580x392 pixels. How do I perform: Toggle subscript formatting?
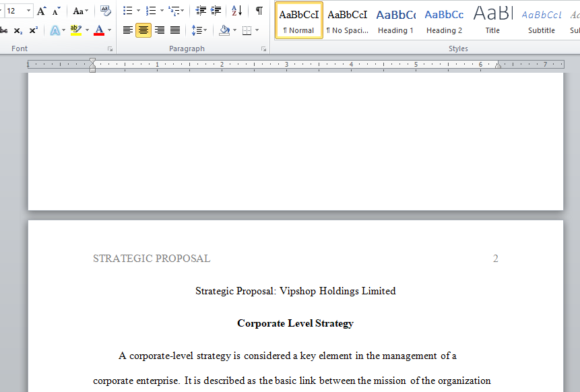click(x=18, y=30)
